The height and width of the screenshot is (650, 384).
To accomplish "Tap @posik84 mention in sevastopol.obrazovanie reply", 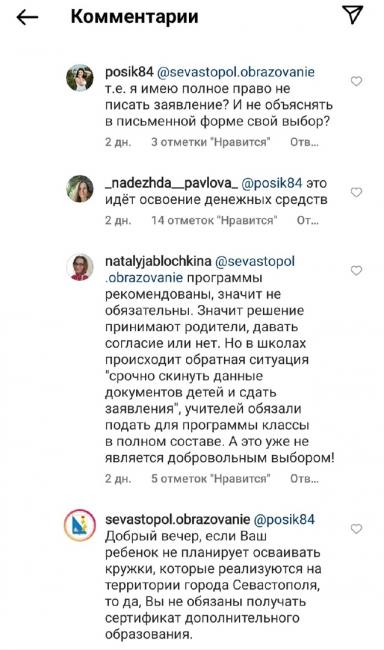I will tap(284, 519).
